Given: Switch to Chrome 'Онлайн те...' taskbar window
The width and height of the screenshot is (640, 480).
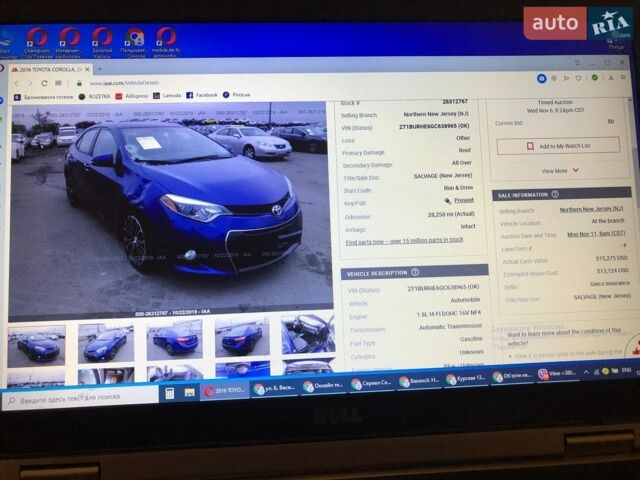Looking at the screenshot, I should [x=323, y=386].
